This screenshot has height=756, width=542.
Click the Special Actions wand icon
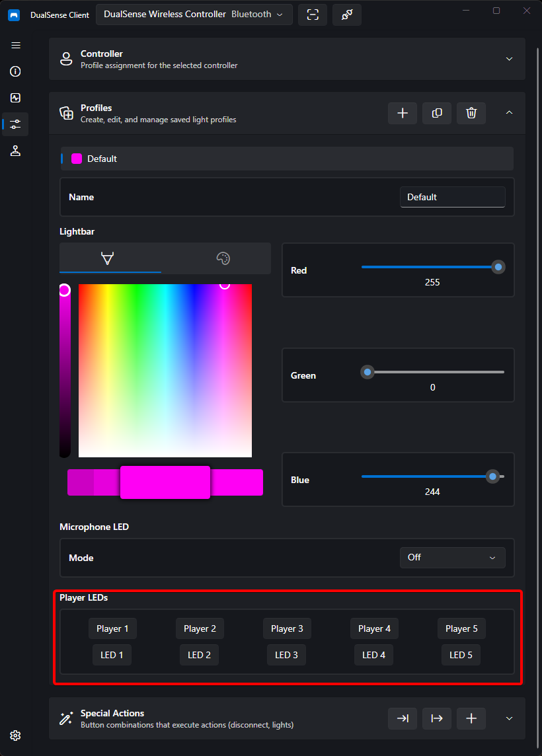[x=66, y=718]
